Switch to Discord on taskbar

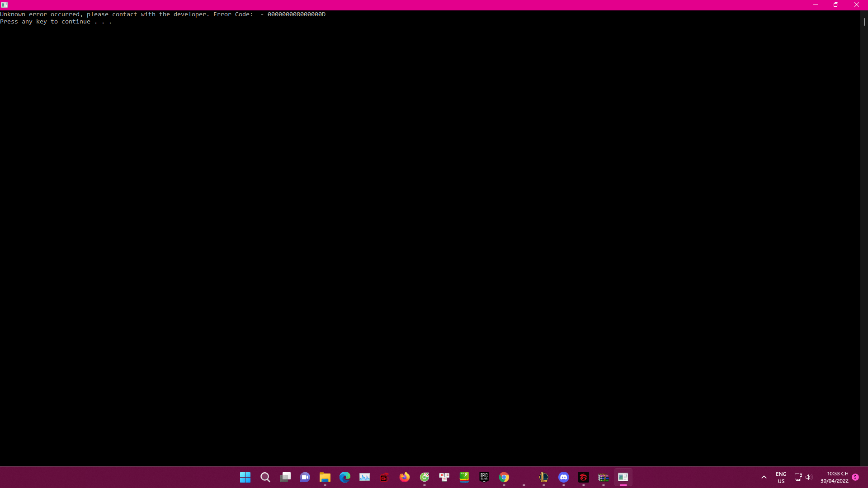click(564, 477)
